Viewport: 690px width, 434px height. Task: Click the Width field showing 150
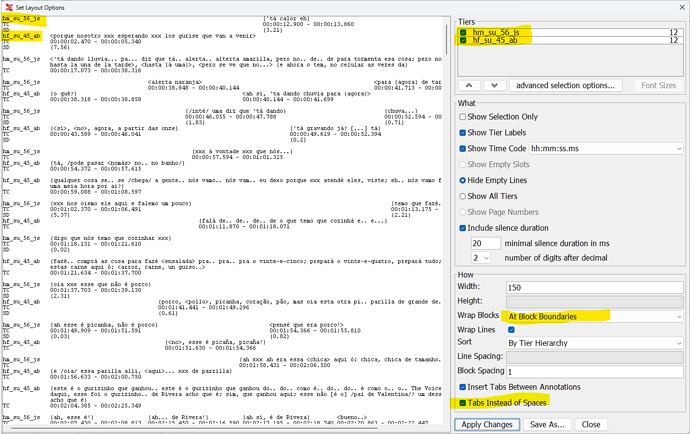pyautogui.click(x=595, y=287)
